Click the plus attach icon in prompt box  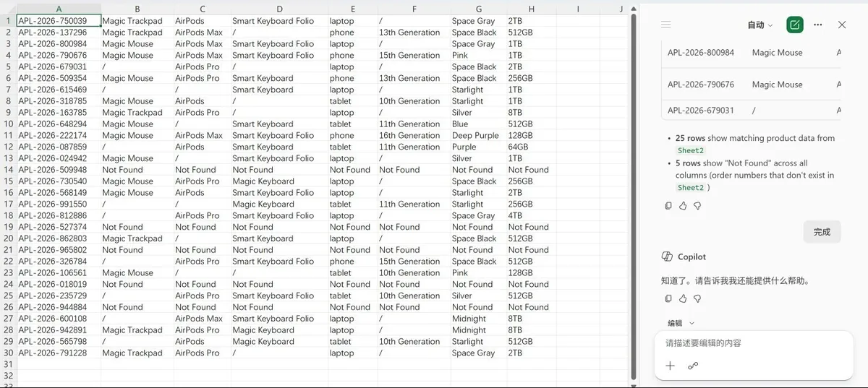point(670,366)
